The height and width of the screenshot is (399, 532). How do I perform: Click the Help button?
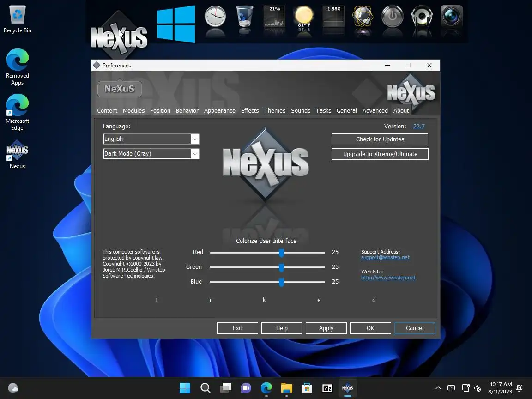click(282, 328)
